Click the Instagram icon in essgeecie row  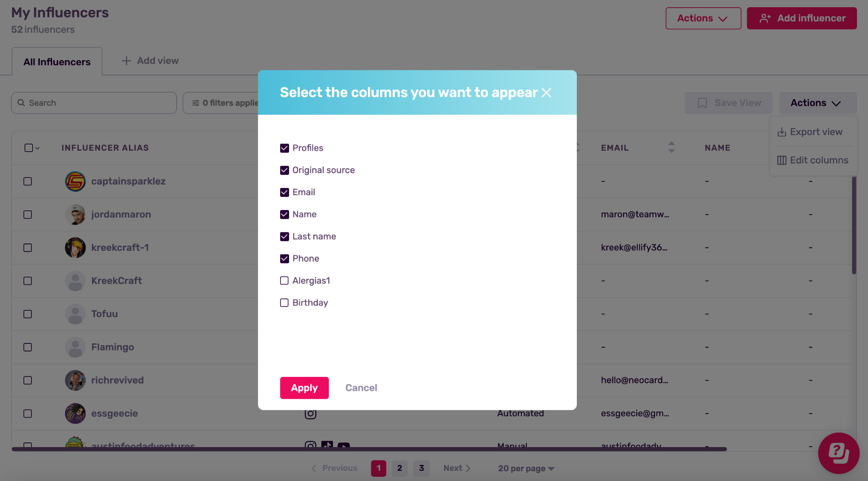(x=310, y=414)
